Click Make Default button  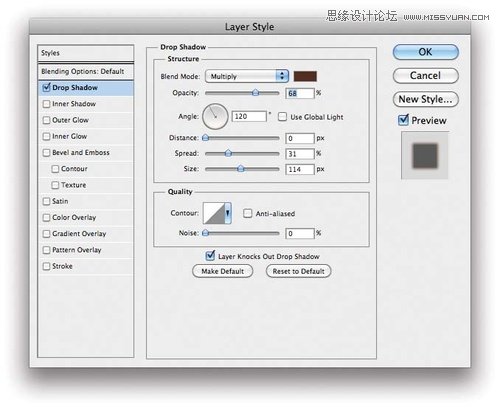[223, 271]
